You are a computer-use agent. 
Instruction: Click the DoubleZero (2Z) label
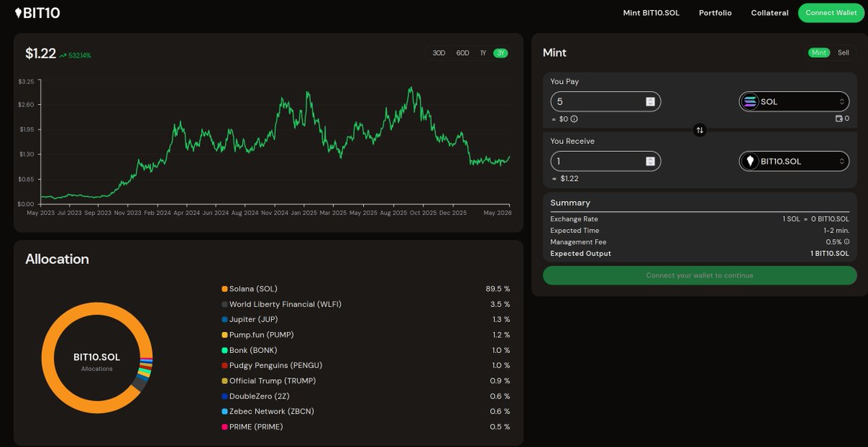(258, 396)
